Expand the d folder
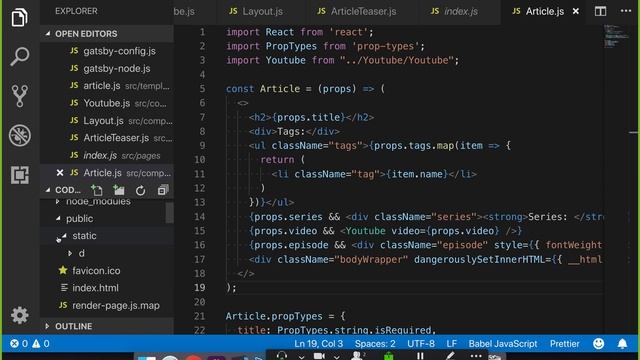The width and height of the screenshot is (640, 360). pos(70,253)
